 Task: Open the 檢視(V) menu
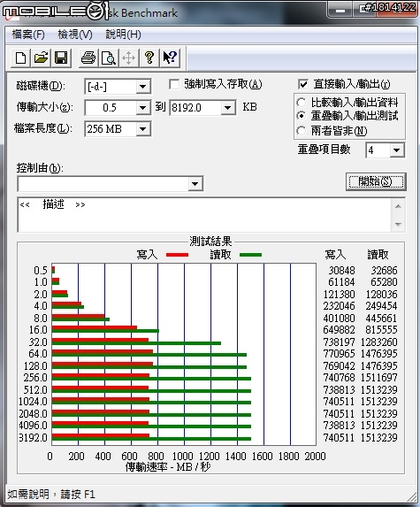click(x=75, y=35)
